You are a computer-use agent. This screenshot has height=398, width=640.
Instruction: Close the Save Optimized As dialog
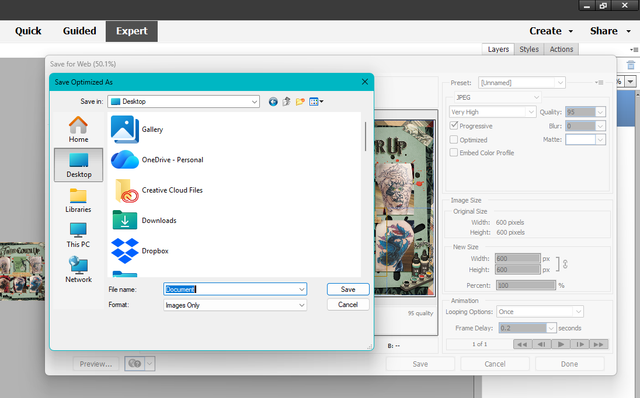[365, 82]
